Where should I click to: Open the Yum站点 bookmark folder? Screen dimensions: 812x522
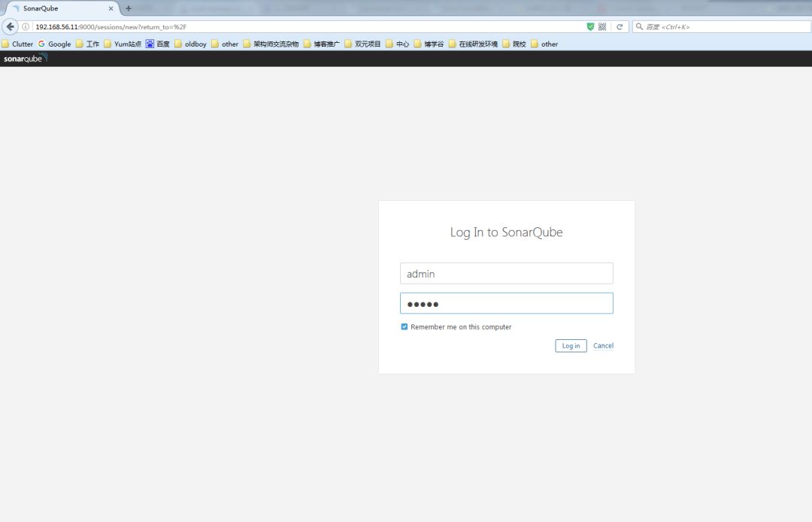[x=123, y=44]
